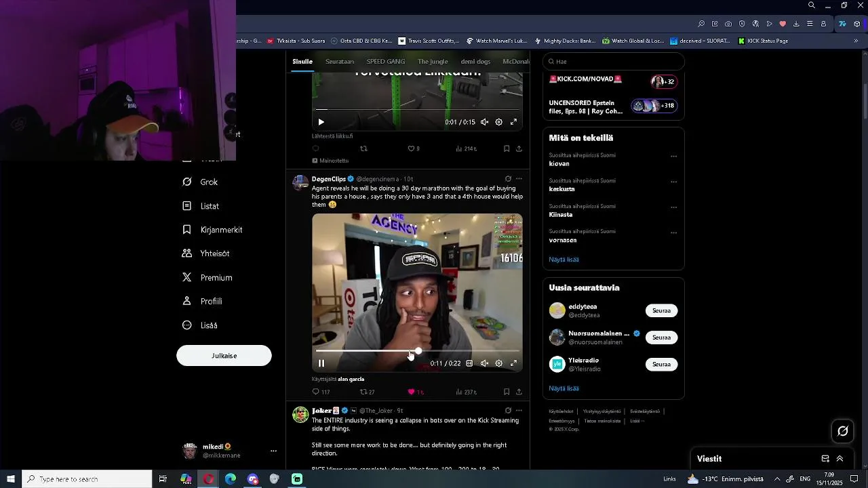Screen dimensions: 868x488
Task: Open more options on DegenClips post
Action: click(x=519, y=179)
